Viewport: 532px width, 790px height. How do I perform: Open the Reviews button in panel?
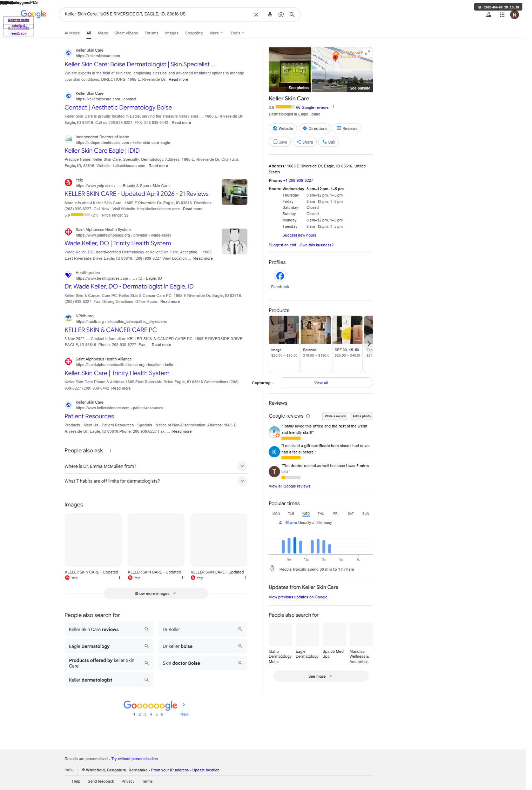coord(347,128)
